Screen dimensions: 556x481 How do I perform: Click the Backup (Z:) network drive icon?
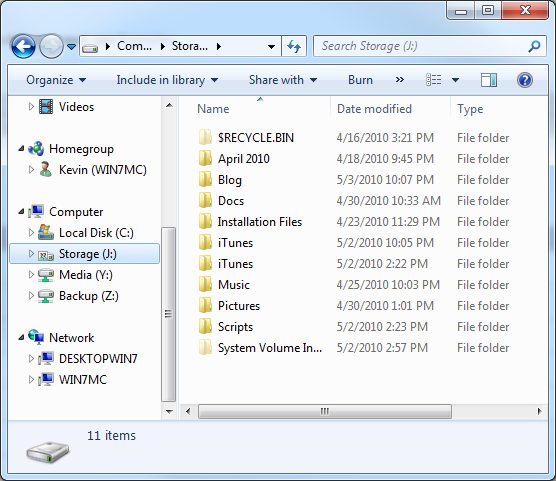[x=46, y=296]
